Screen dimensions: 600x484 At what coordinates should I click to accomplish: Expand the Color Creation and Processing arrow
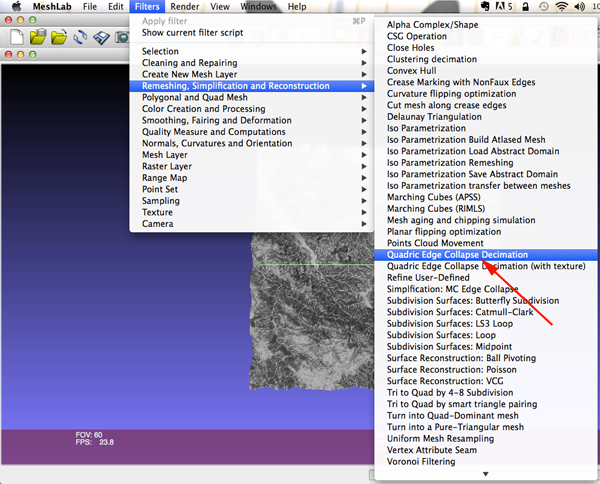tap(364, 109)
